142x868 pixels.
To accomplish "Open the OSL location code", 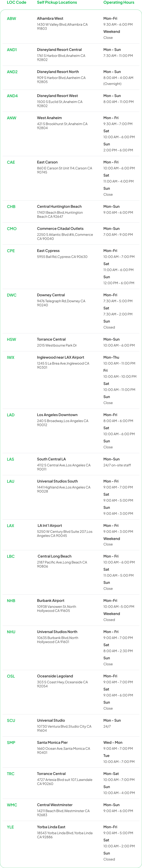I will coord(11,676).
